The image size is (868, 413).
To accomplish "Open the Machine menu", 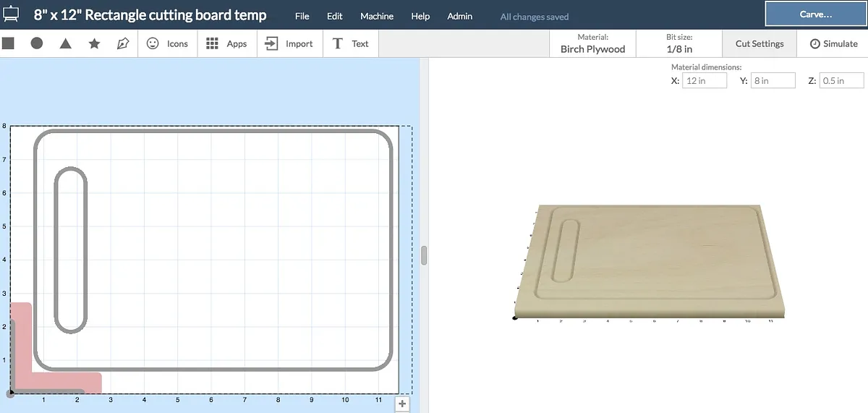I will [x=377, y=16].
